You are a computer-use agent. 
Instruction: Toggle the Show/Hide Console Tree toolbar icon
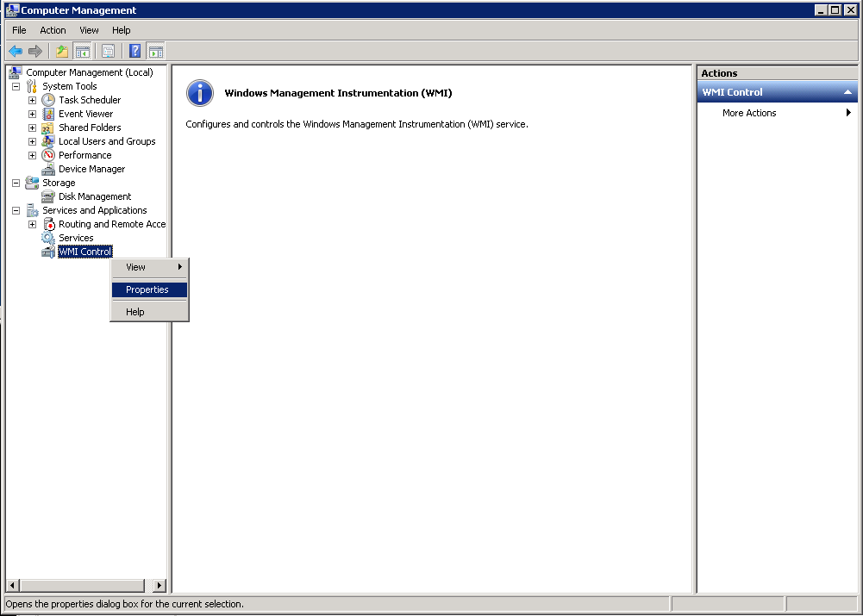(x=83, y=51)
